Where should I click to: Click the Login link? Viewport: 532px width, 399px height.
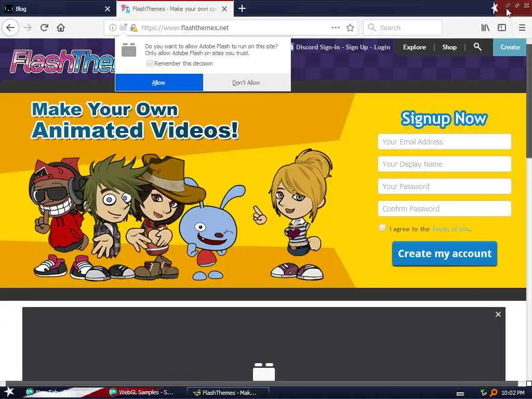point(382,47)
